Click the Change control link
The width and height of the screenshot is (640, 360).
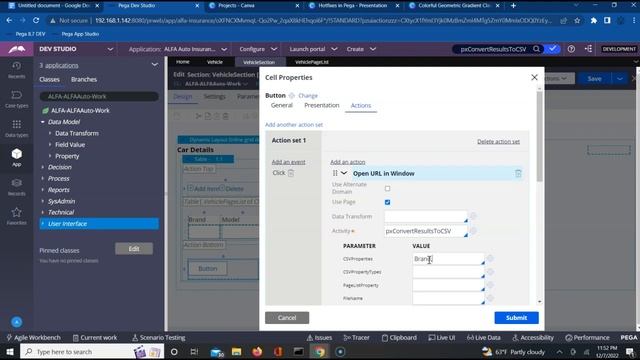tap(308, 96)
